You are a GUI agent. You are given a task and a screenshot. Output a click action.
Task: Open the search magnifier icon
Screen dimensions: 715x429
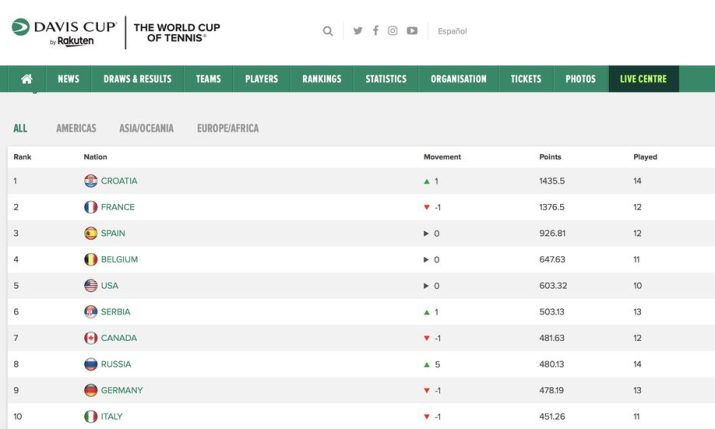pyautogui.click(x=328, y=31)
